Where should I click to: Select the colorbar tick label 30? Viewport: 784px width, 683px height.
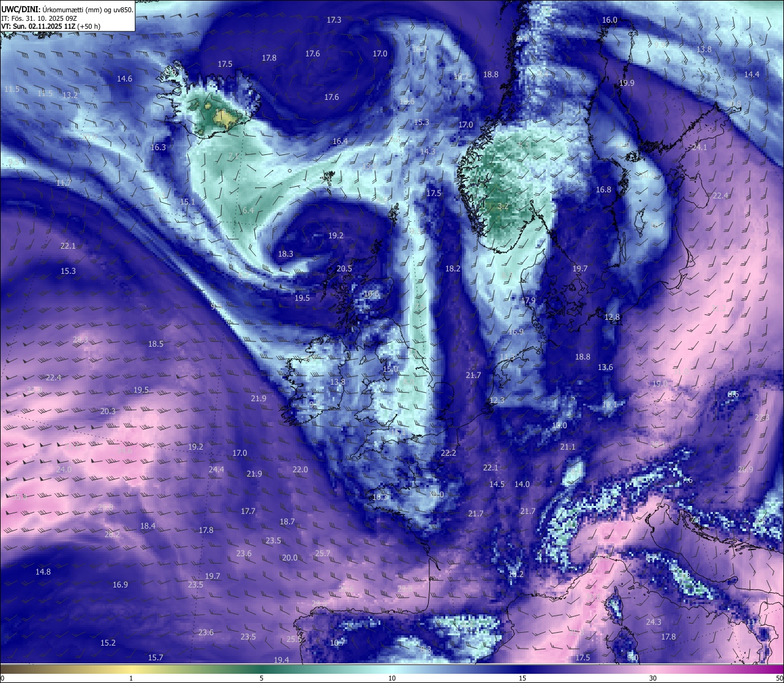click(653, 678)
